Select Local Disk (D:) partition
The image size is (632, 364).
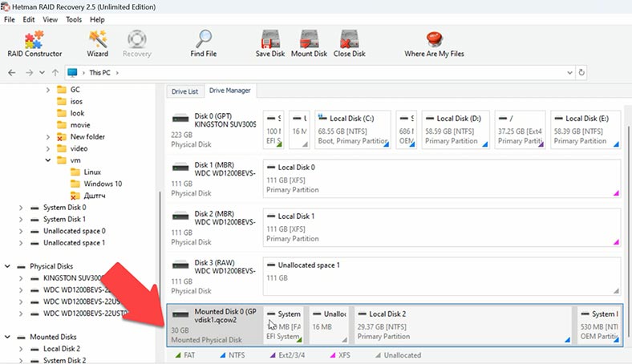[456, 129]
